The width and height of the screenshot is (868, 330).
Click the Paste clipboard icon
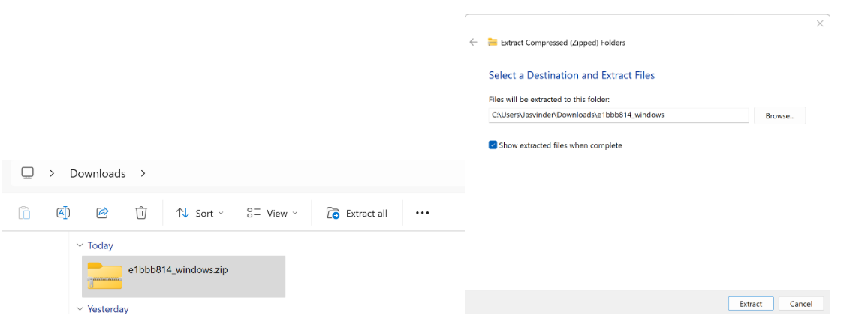pyautogui.click(x=24, y=213)
